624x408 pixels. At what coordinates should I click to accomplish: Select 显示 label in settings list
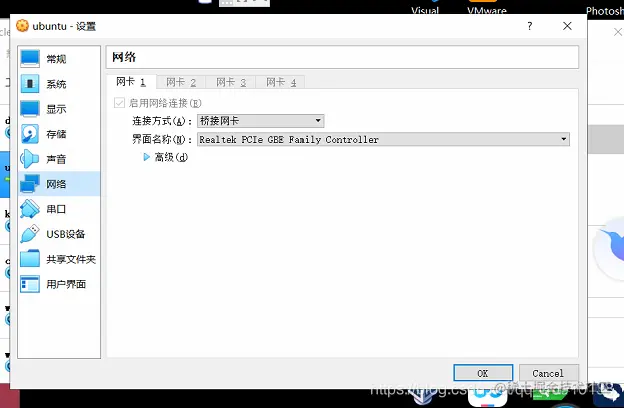pos(56,109)
